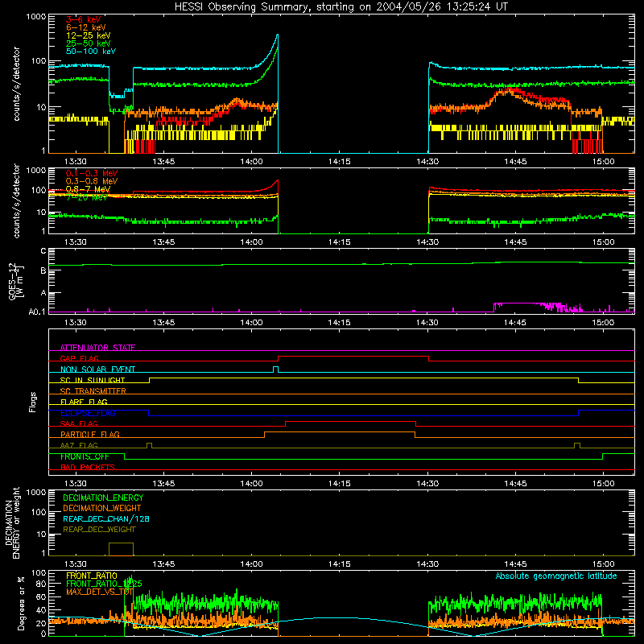Select the GAP_FLAG label

pyautogui.click(x=80, y=358)
